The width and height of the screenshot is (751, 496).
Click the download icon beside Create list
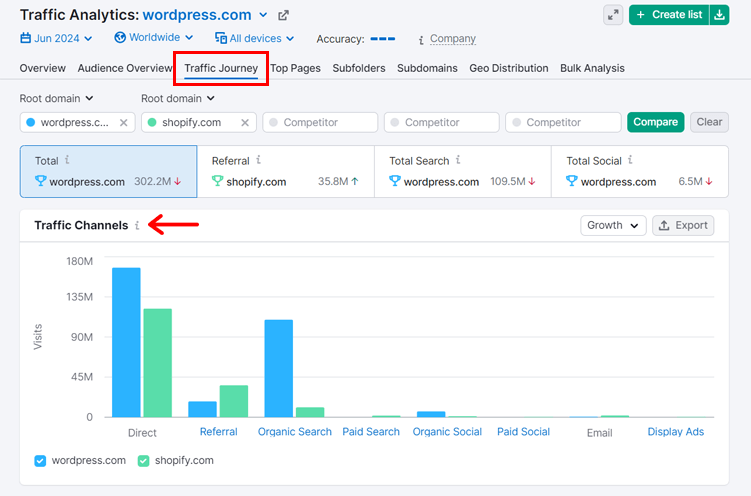(719, 15)
